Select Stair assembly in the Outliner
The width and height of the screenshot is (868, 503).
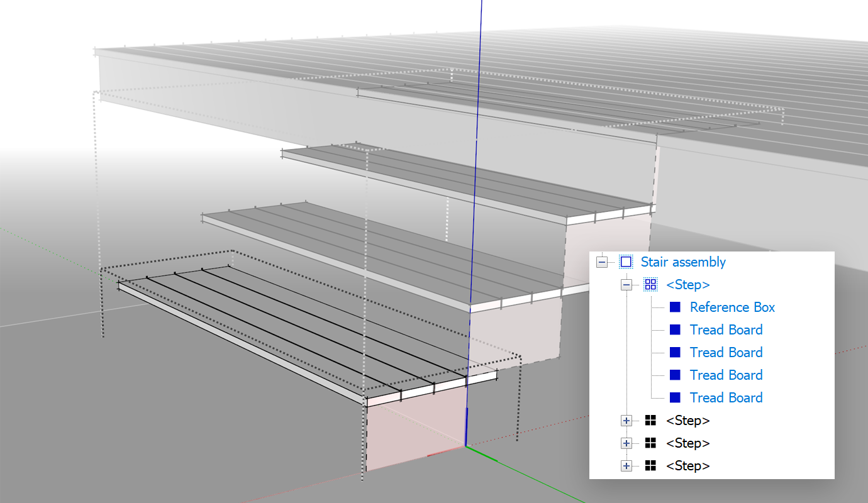click(683, 262)
